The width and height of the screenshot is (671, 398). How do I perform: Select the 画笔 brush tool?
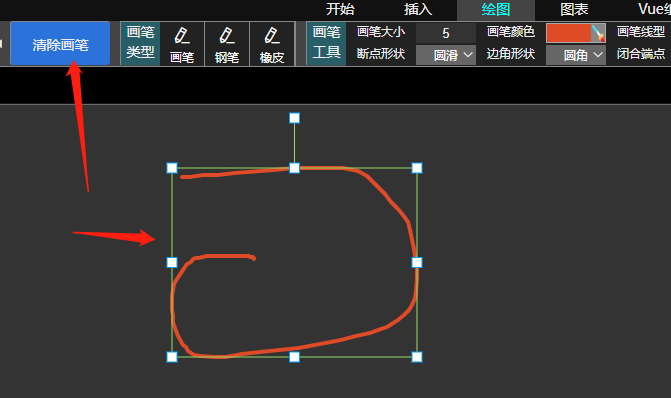(x=182, y=45)
